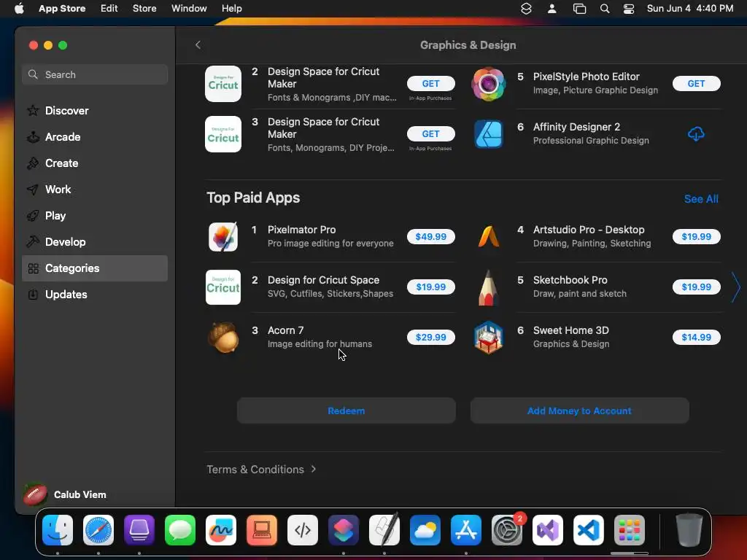
Task: Re-download Affinity Designer 2 via cloud icon
Action: pos(696,134)
